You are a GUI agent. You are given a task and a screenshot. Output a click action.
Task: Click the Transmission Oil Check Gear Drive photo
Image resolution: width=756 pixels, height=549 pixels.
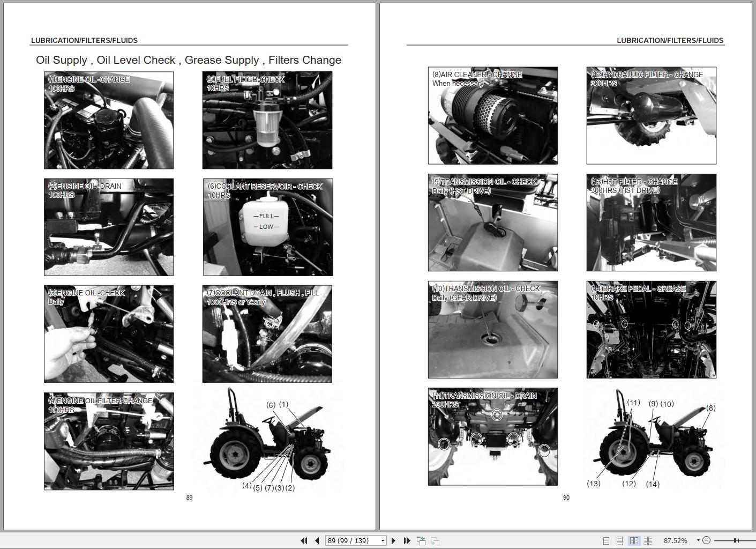coord(493,329)
